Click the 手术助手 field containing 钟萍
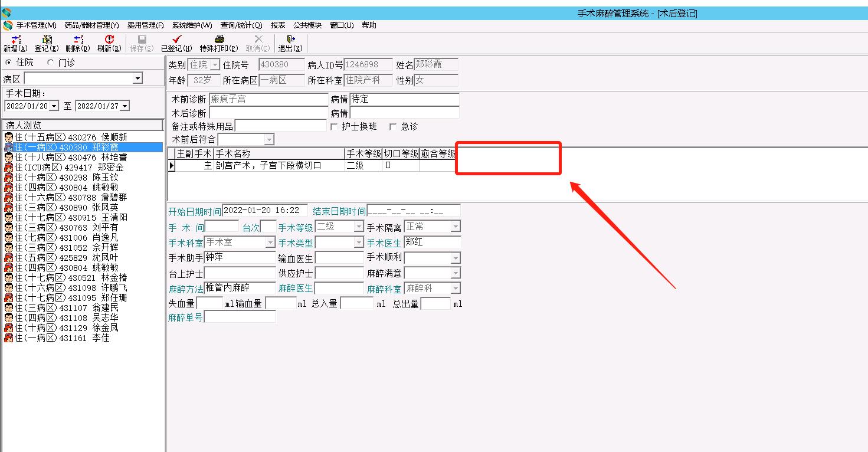The image size is (868, 452). point(240,258)
